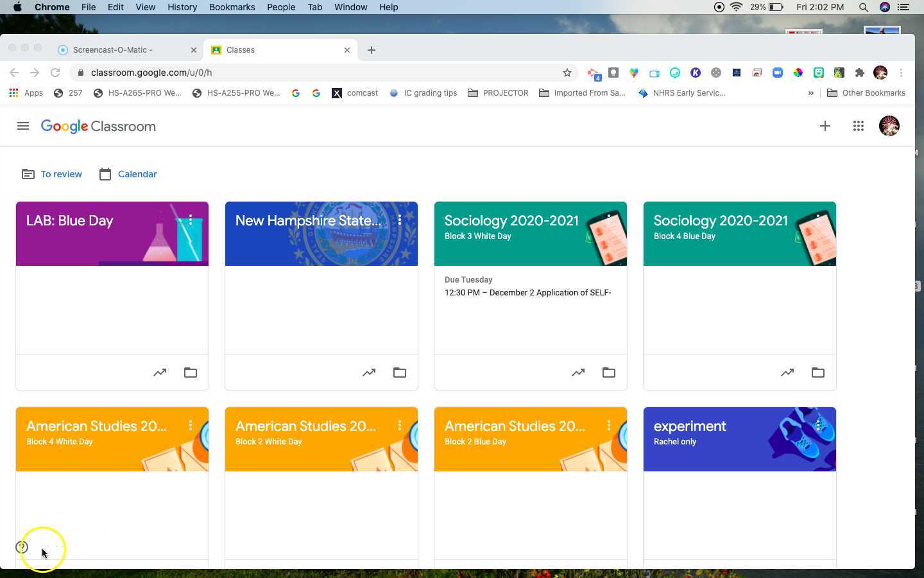The height and width of the screenshot is (578, 924).
Task: Open the History menu in the menu bar
Action: (182, 7)
